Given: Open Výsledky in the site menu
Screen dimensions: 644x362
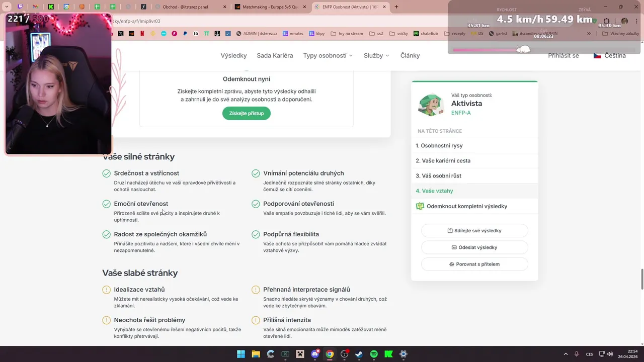Looking at the screenshot, I should pyautogui.click(x=233, y=55).
